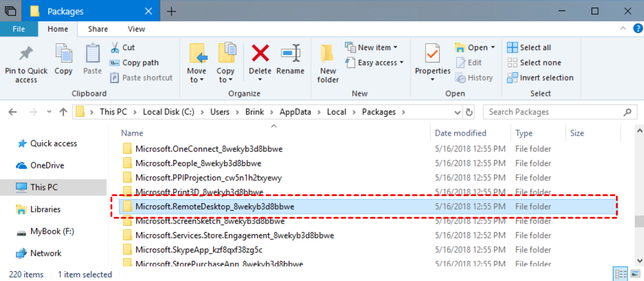The width and height of the screenshot is (644, 281).
Task: Open the Easy access dropdown
Action: pyautogui.click(x=375, y=63)
